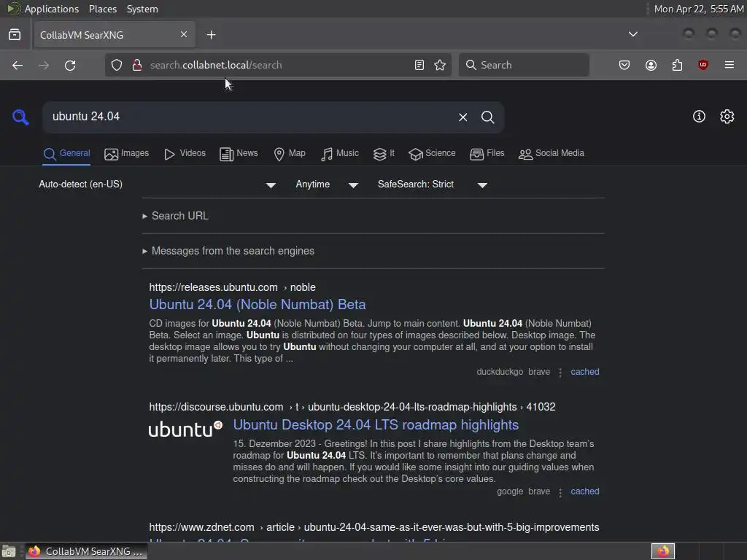
Task: Close the CollabVM SearXNG tab
Action: pyautogui.click(x=184, y=34)
